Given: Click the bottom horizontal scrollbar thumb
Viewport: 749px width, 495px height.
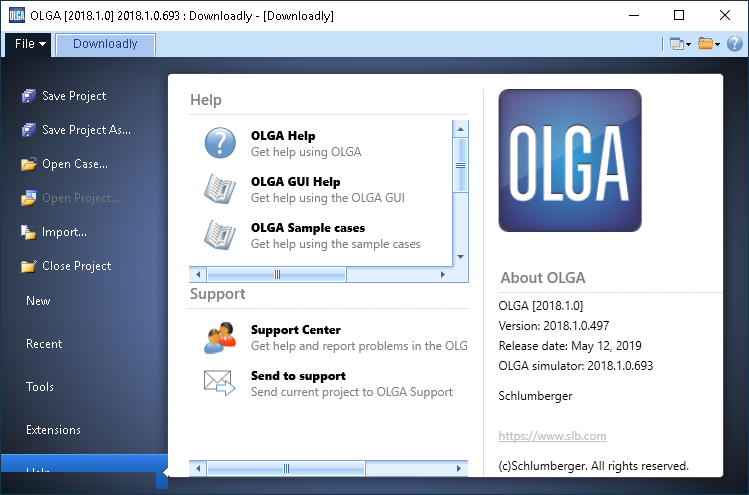Looking at the screenshot, I should [x=286, y=468].
